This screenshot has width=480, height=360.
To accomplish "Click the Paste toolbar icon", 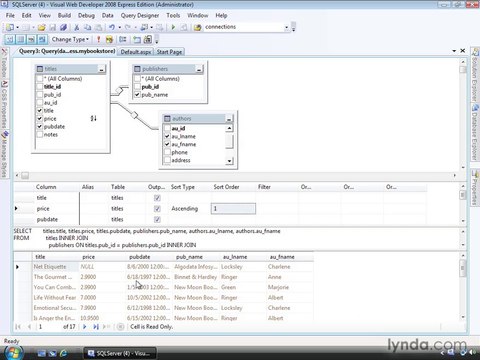I will (x=99, y=27).
